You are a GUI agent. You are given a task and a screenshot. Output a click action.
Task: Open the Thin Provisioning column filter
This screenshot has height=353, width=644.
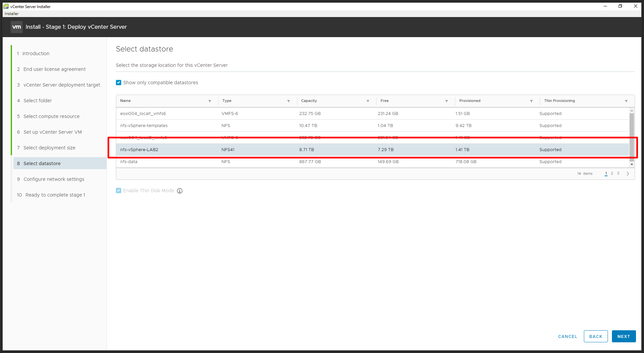click(x=626, y=101)
